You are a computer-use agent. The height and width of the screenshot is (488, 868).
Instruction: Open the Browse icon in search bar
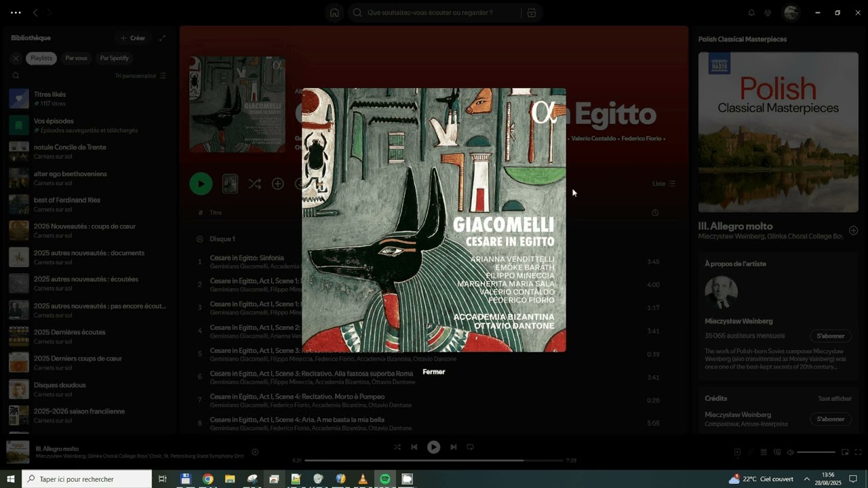531,12
